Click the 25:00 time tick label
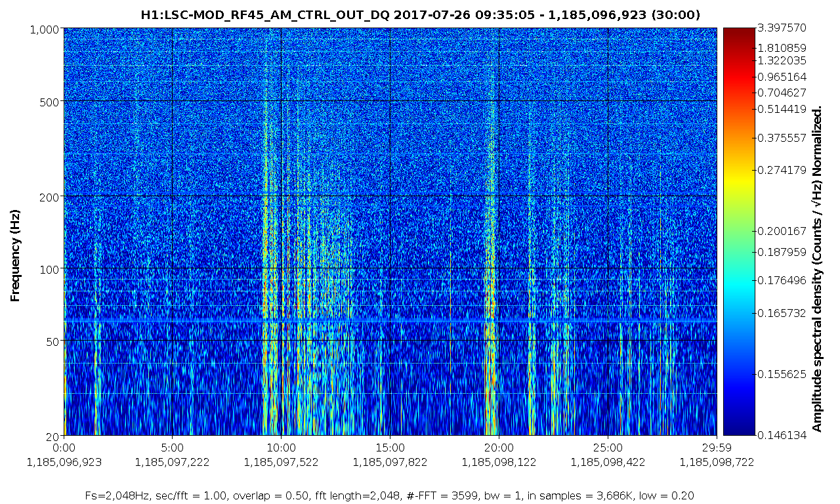The image size is (840, 504). click(x=608, y=449)
